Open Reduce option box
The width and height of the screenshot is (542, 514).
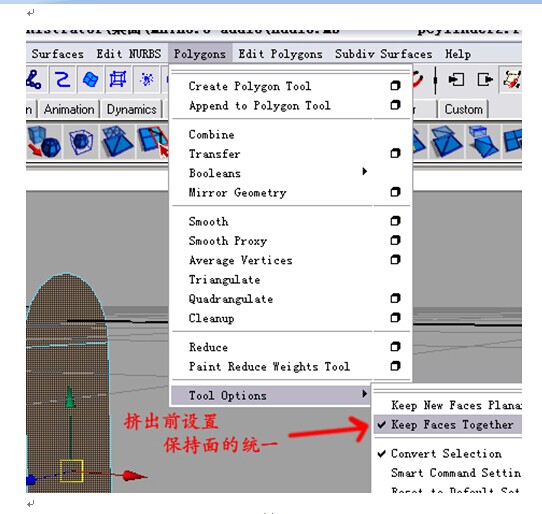pyautogui.click(x=395, y=346)
